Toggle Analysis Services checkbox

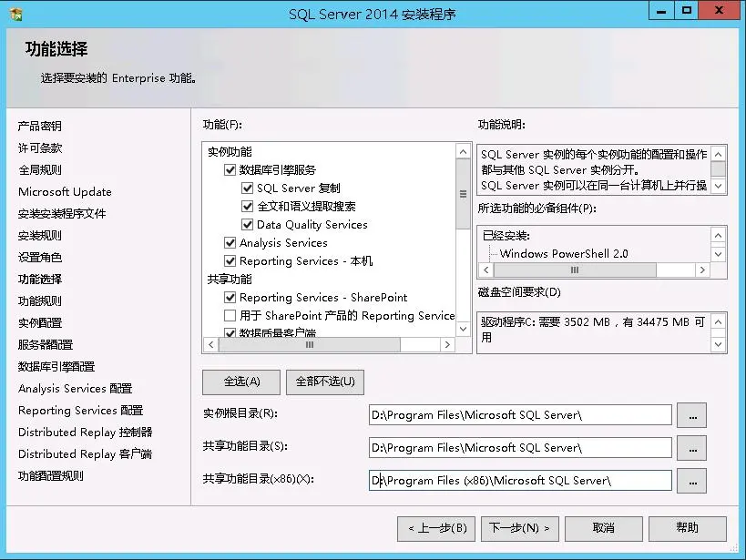[230, 242]
